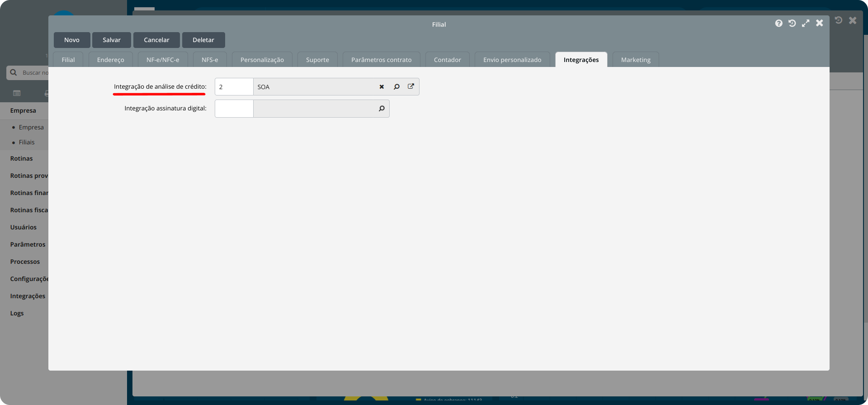Expand the Empresa sidebar section
Screen dimensions: 868x405
click(x=23, y=110)
